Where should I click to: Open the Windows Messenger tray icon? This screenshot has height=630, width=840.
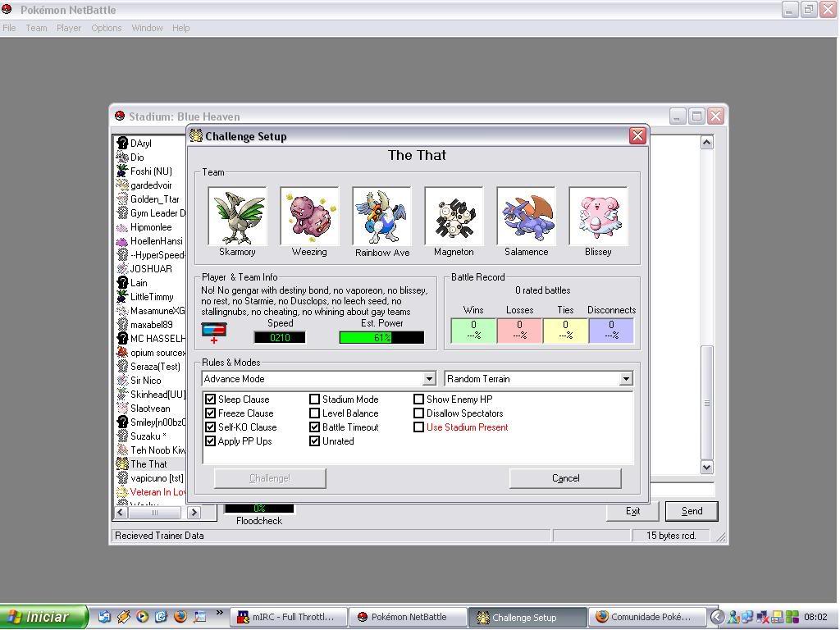pyautogui.click(x=733, y=617)
